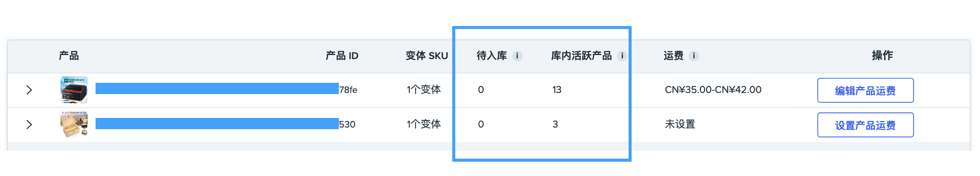Click info icon beside 运费 header

tap(694, 56)
